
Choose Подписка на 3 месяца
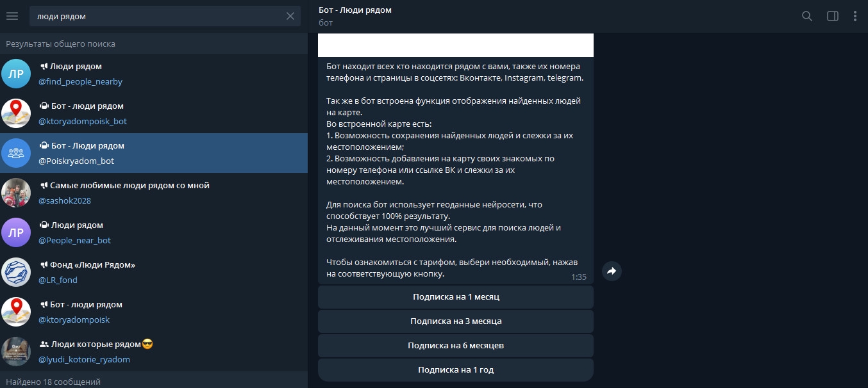[456, 321]
